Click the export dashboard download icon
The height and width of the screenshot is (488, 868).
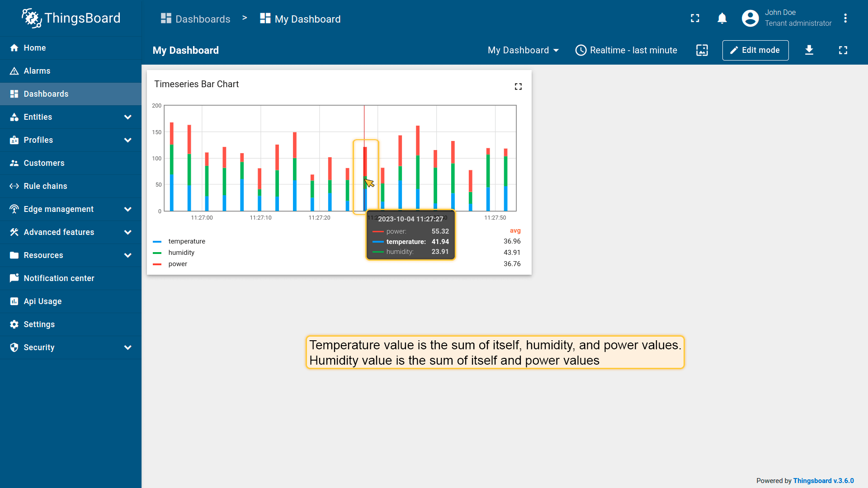[x=809, y=50]
